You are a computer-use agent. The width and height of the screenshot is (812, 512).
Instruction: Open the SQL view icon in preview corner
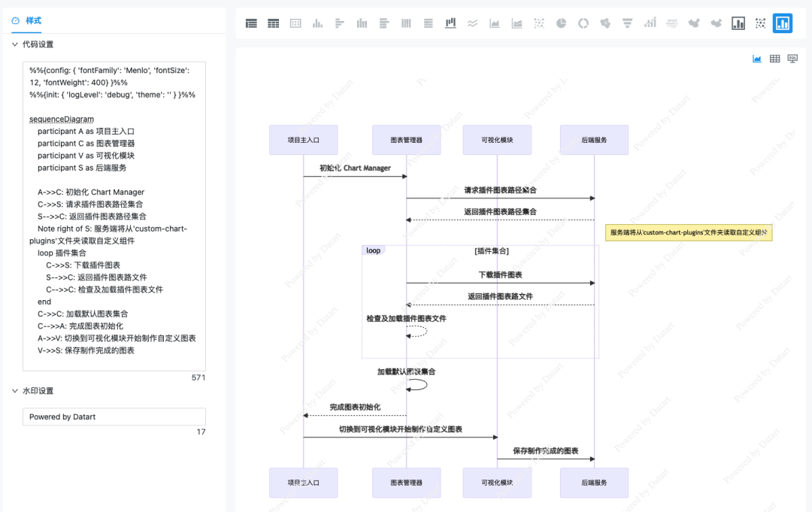click(792, 59)
